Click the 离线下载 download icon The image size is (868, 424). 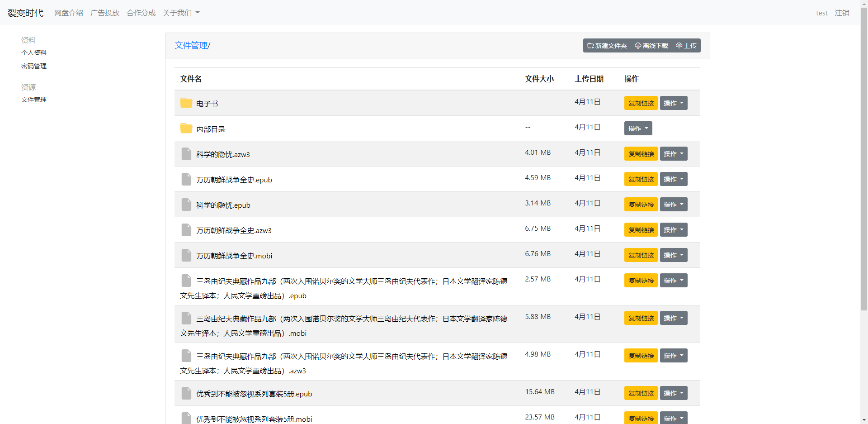[x=638, y=45]
